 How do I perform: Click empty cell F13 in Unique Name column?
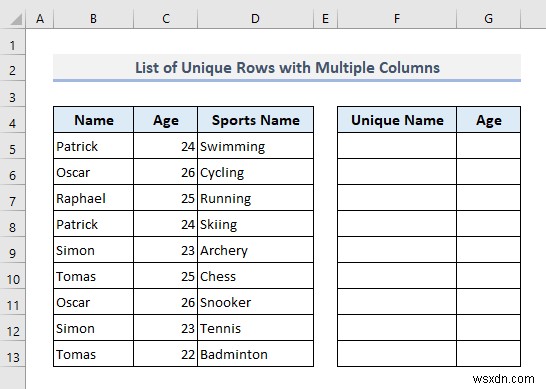tap(397, 354)
